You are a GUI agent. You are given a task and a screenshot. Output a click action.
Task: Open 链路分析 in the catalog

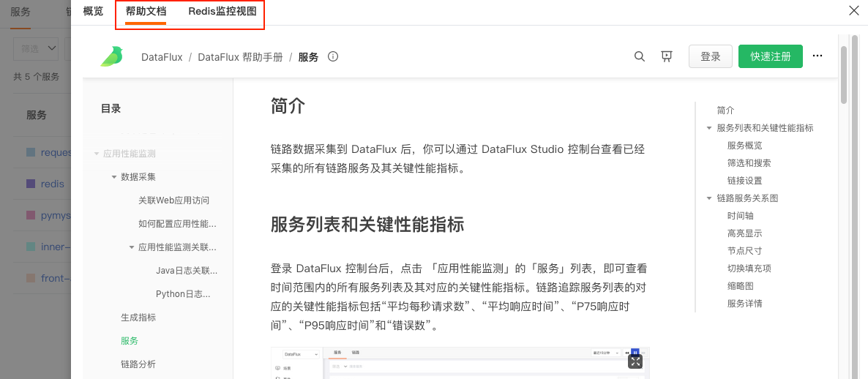138,364
